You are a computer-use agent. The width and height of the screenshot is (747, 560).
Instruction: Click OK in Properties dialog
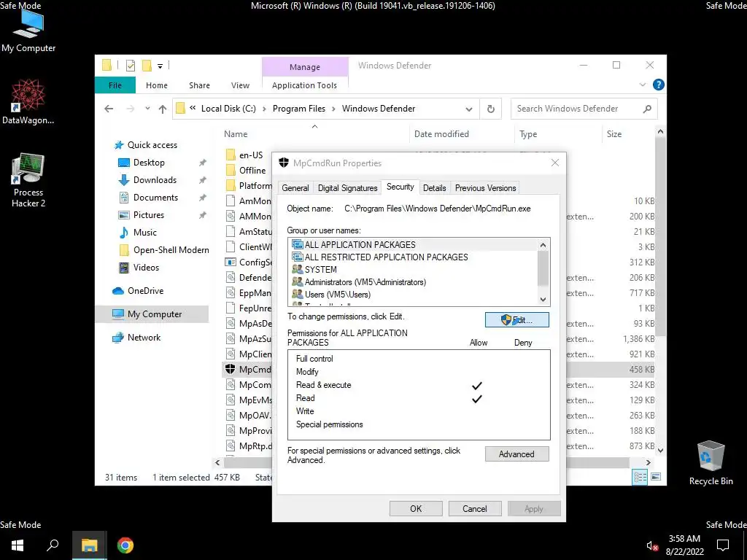[x=416, y=508]
